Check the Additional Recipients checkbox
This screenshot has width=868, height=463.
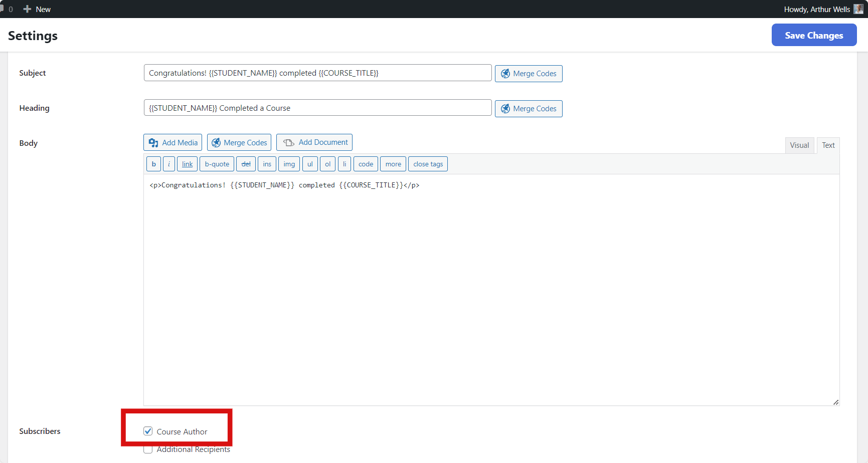click(x=148, y=449)
